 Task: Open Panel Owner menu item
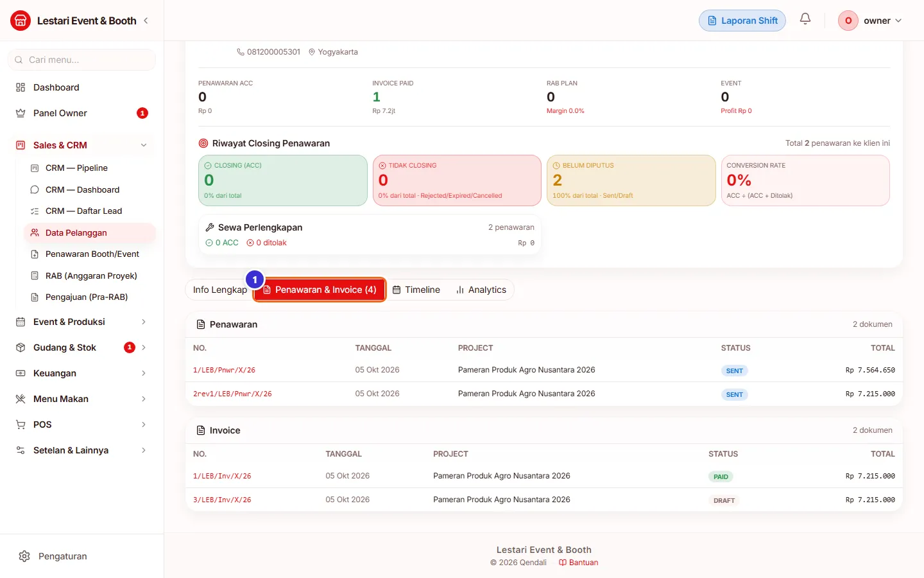pyautogui.click(x=81, y=113)
